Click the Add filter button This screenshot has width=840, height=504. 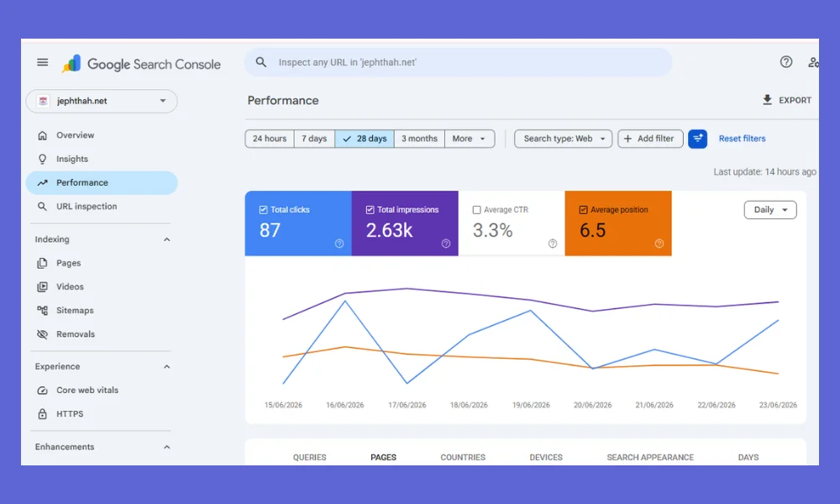coord(650,139)
